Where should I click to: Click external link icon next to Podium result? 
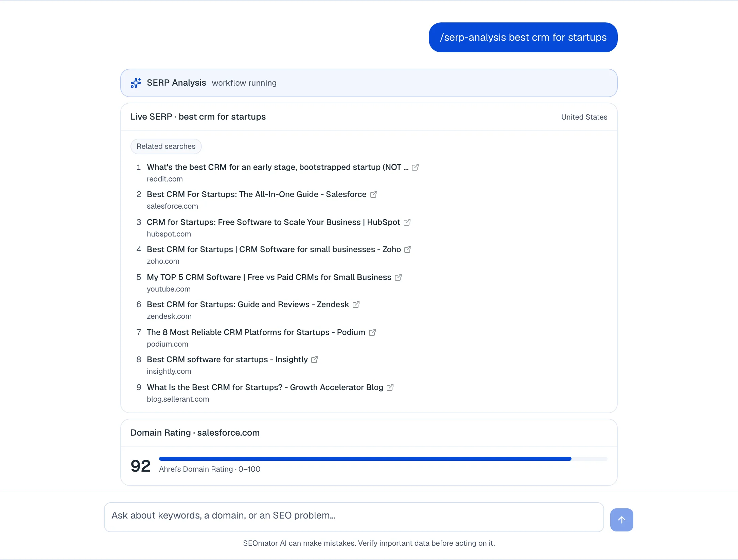(x=372, y=332)
